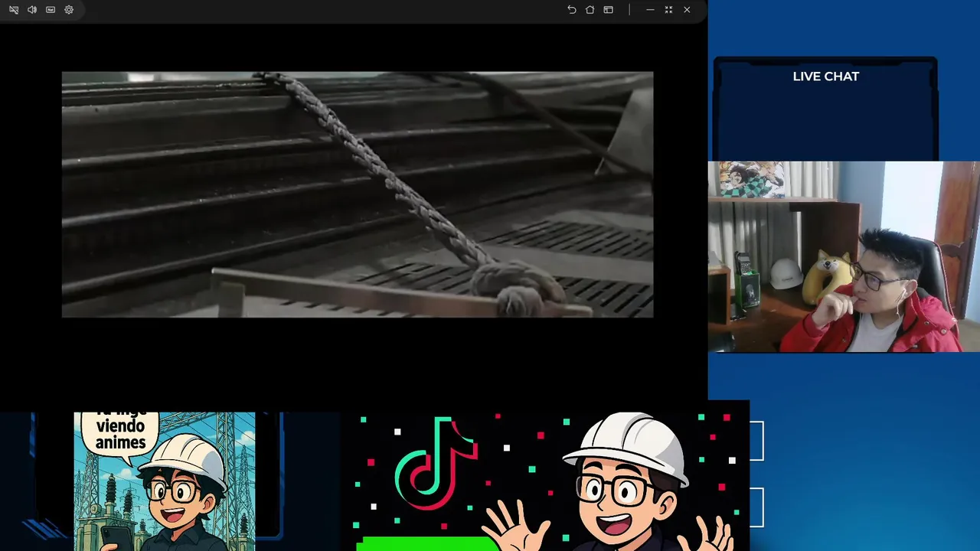Click the LIVE CHAT header
Image resolution: width=980 pixels, height=551 pixels.
825,77
